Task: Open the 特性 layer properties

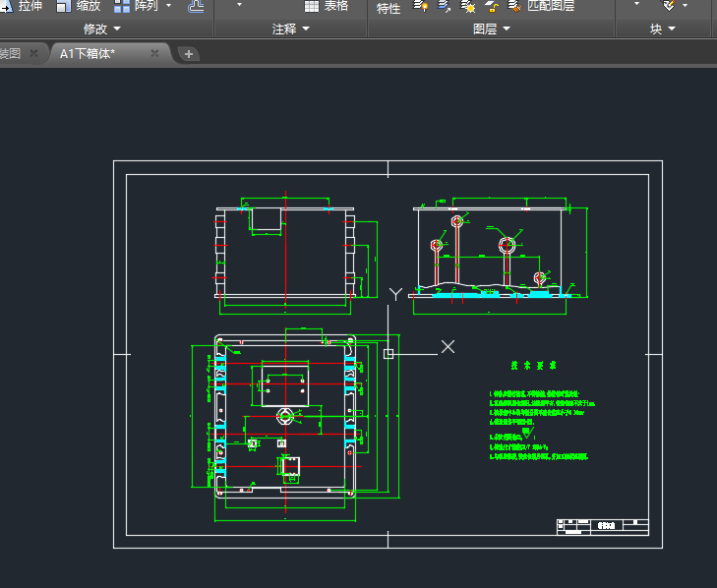Action: coord(388,8)
